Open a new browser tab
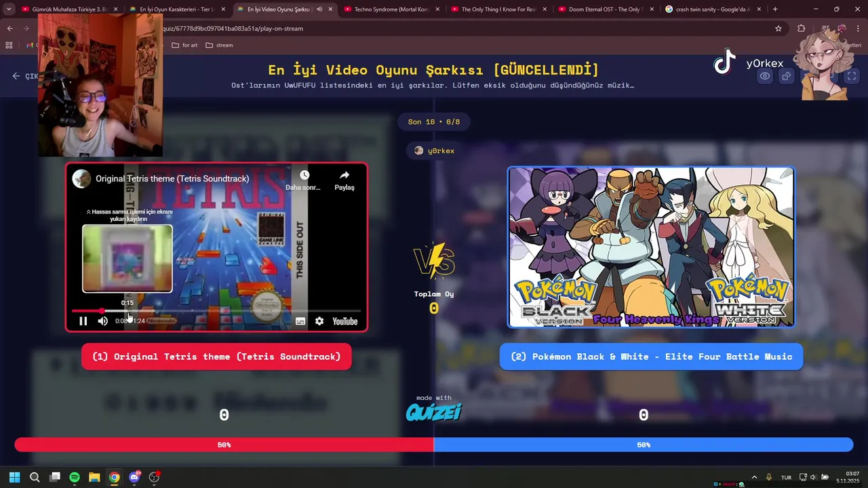Screen dimensions: 868x488 pos(775,9)
